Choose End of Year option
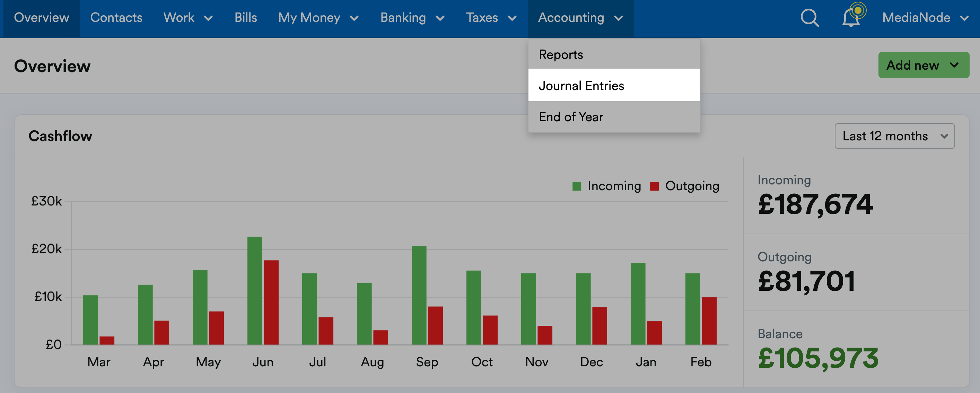Image resolution: width=980 pixels, height=393 pixels. click(571, 117)
